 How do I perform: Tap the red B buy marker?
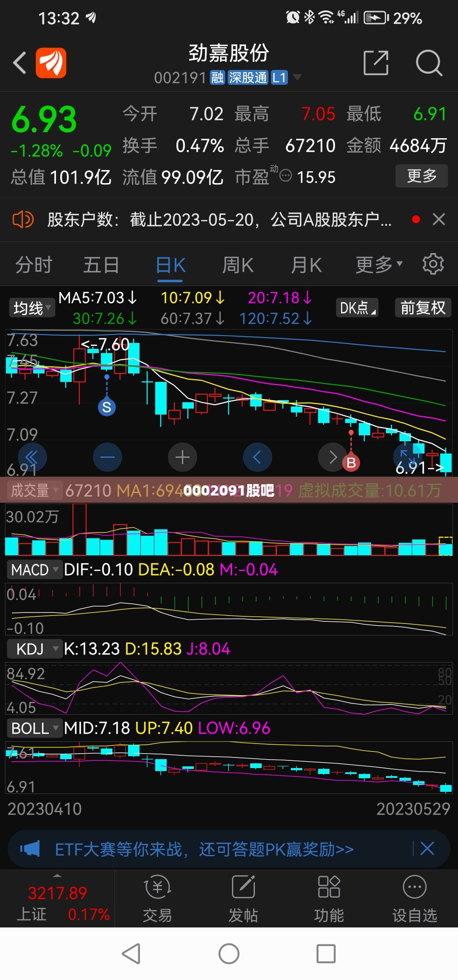coord(351,462)
